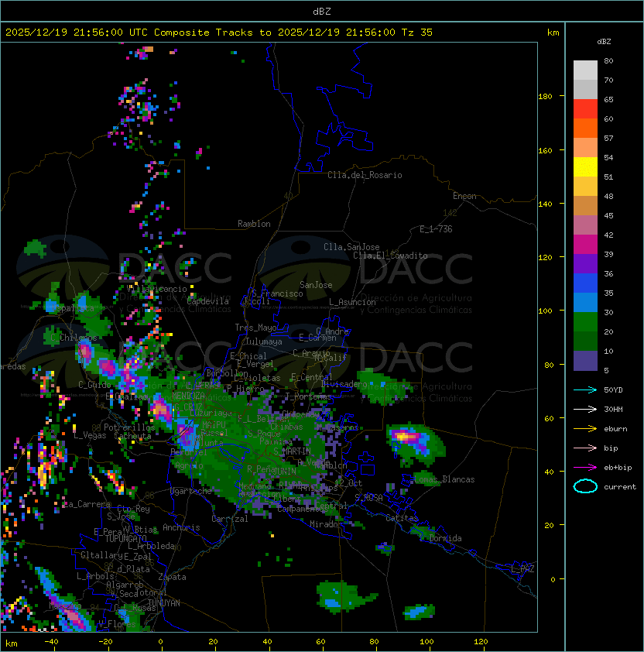The height and width of the screenshot is (652, 644).
Task: Select the light blue swatch below 35 dBZ
Action: 585,302
